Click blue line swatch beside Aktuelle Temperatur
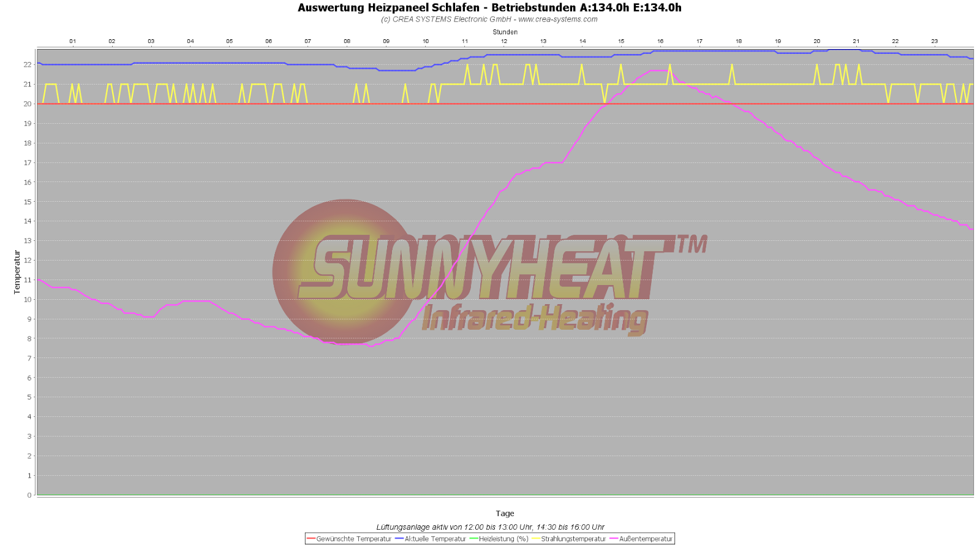The height and width of the screenshot is (545, 980). (399, 539)
